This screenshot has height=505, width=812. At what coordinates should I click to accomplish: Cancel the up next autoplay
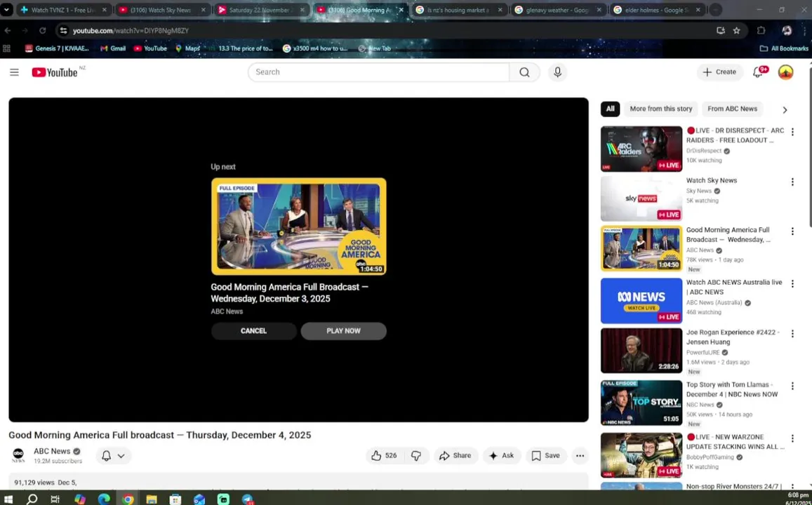254,331
